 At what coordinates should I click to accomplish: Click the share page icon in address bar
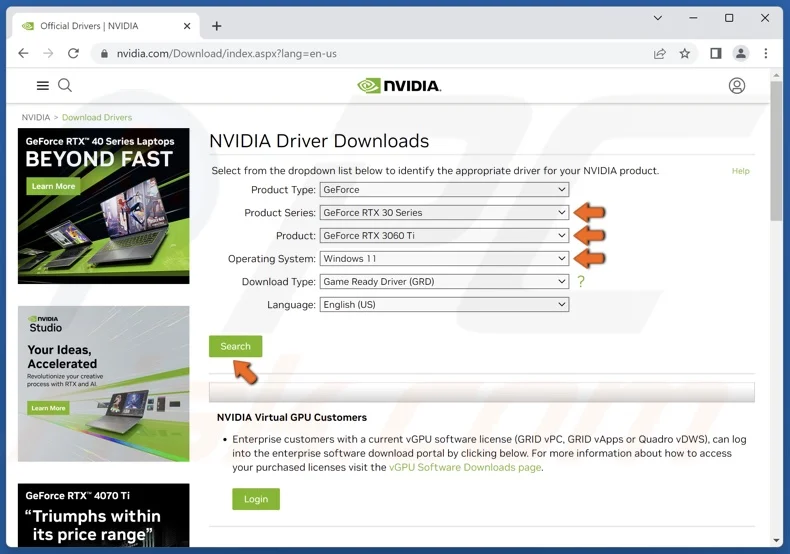660,53
